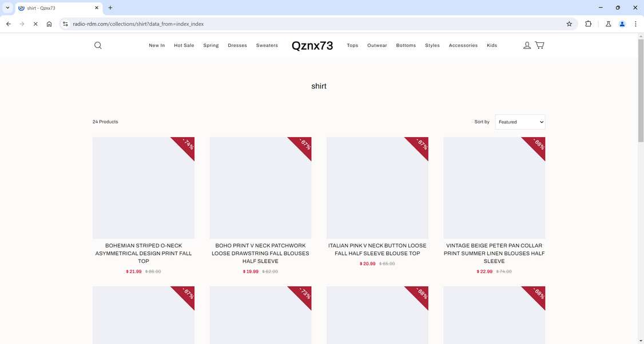The height and width of the screenshot is (344, 644).
Task: Click the $ 19.99 sale price
Action: click(x=251, y=271)
